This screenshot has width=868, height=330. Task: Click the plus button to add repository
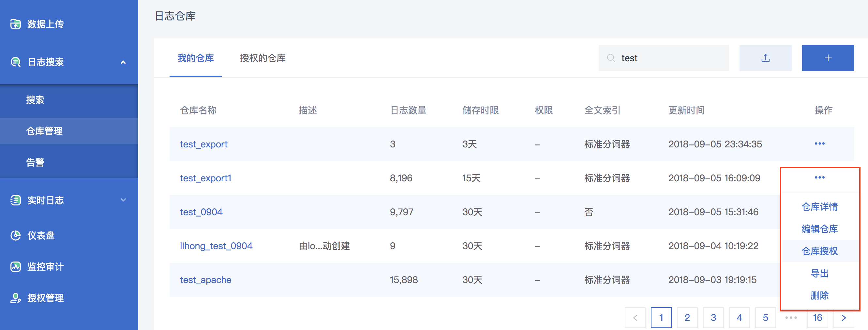point(828,58)
